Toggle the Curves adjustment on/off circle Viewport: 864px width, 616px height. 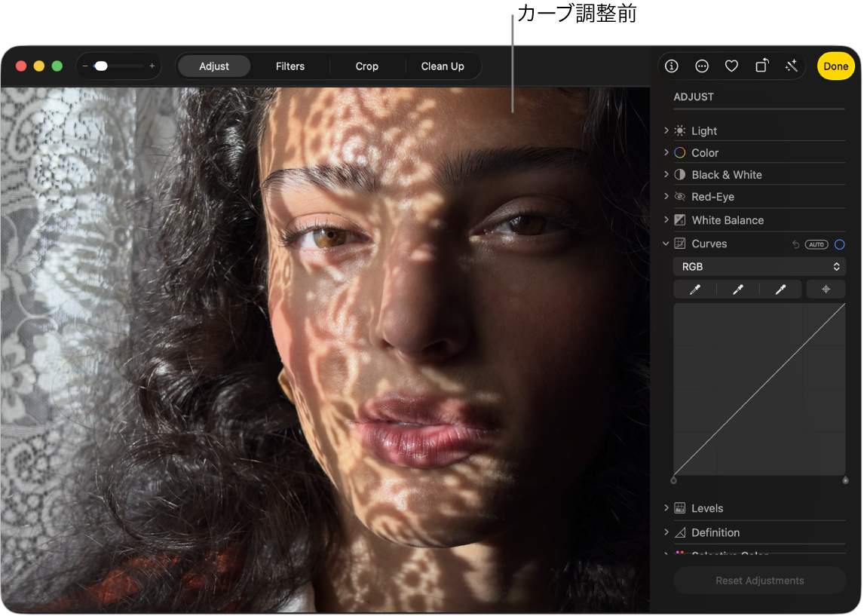[x=839, y=244]
